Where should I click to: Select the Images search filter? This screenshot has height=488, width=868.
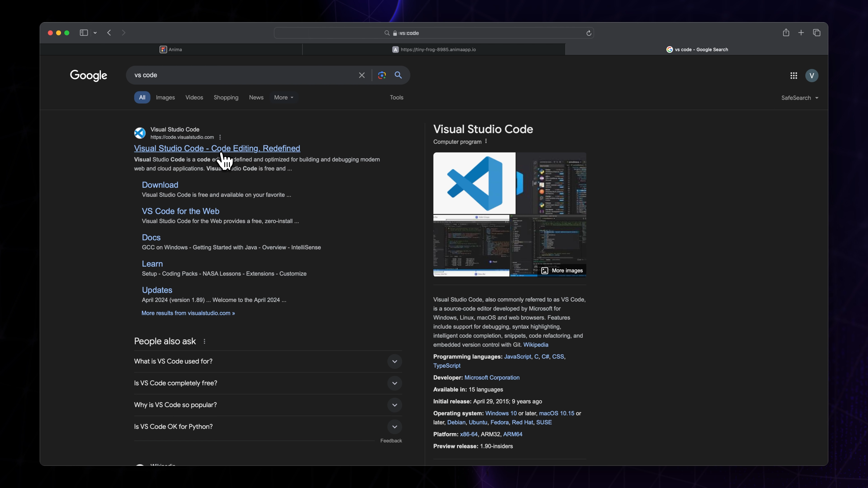tap(165, 97)
